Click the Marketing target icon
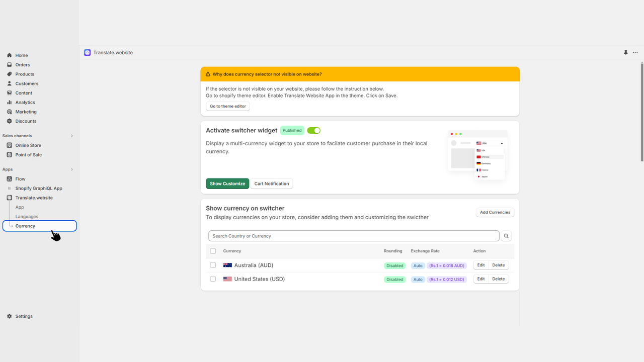This screenshot has width=644, height=362. [10, 112]
